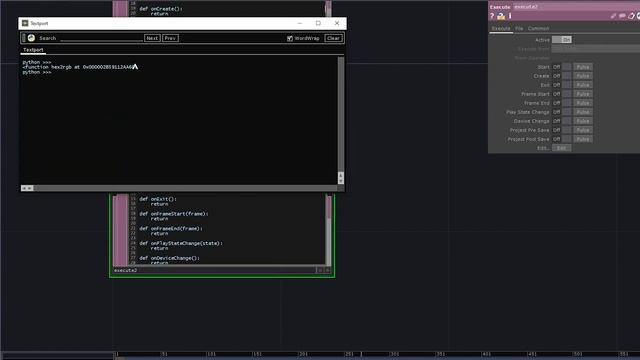Click the 'def onCreate():' line in upper node

point(161,9)
